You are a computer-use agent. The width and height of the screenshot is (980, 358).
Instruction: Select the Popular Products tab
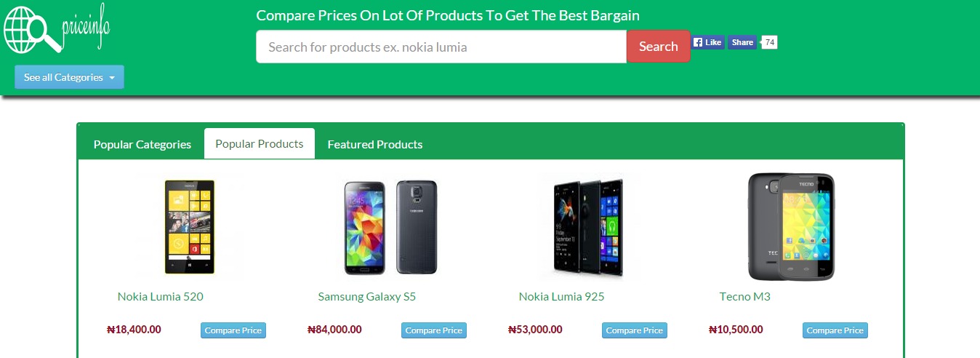click(x=260, y=143)
